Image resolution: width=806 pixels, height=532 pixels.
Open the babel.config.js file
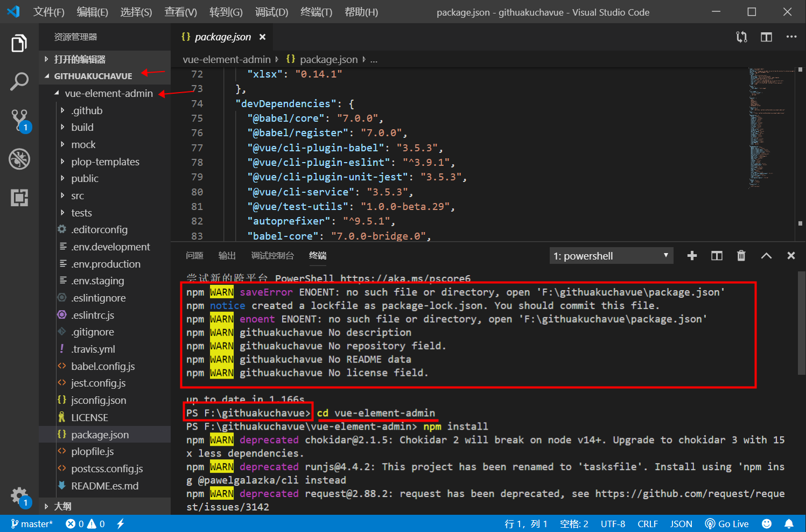click(x=105, y=366)
